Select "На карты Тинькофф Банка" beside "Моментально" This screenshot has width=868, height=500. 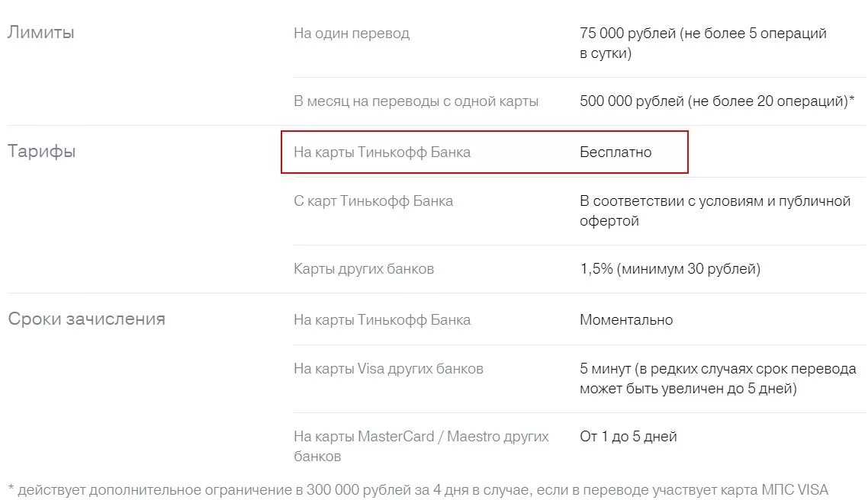point(382,320)
